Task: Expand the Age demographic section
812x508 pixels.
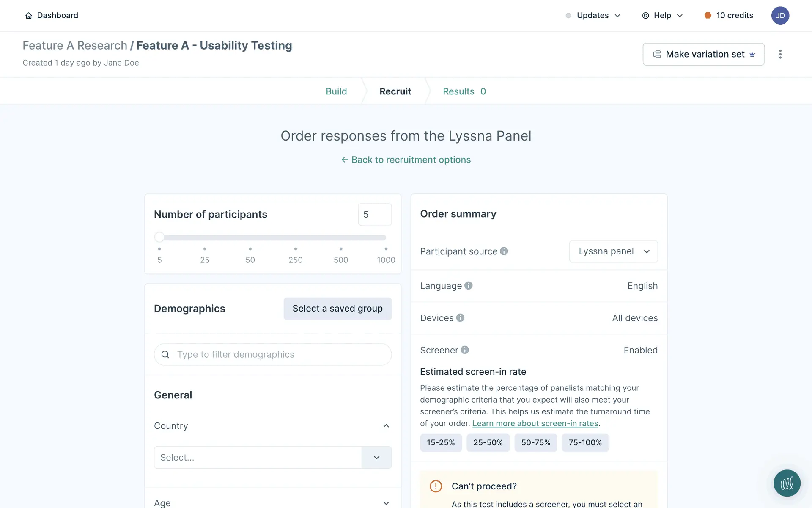Action: click(386, 503)
